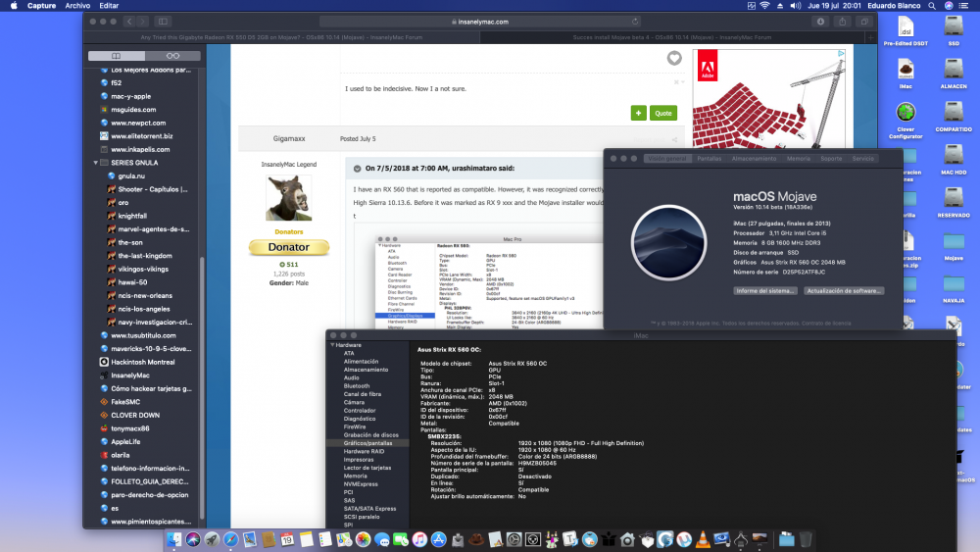The height and width of the screenshot is (552, 980).
Task: Open Gigamaxx profile link
Action: [x=289, y=139]
